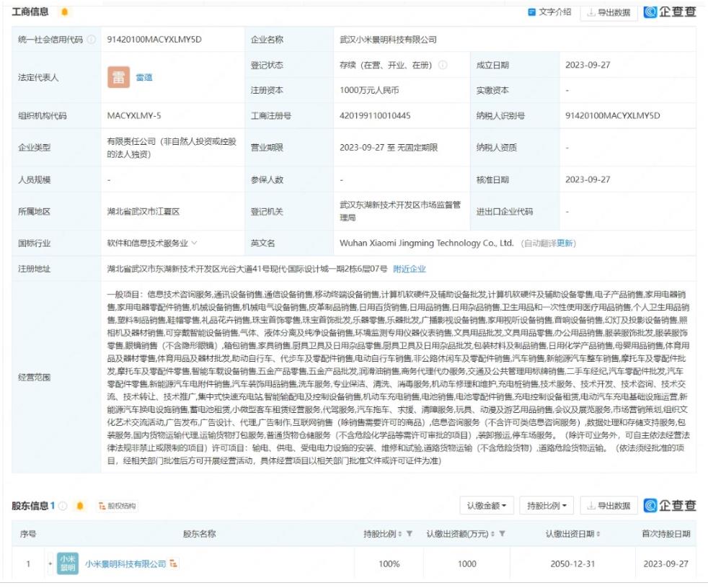Click the info icon beside 股东信息 1

pos(63,506)
